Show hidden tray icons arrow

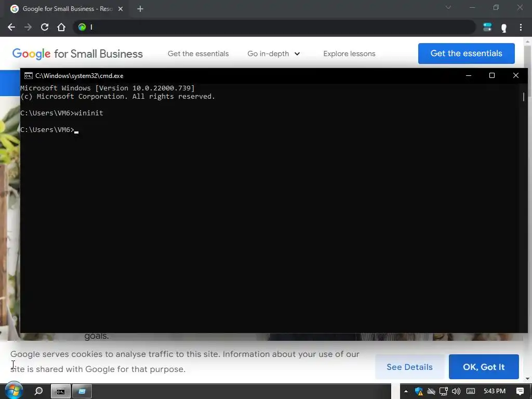point(406,391)
